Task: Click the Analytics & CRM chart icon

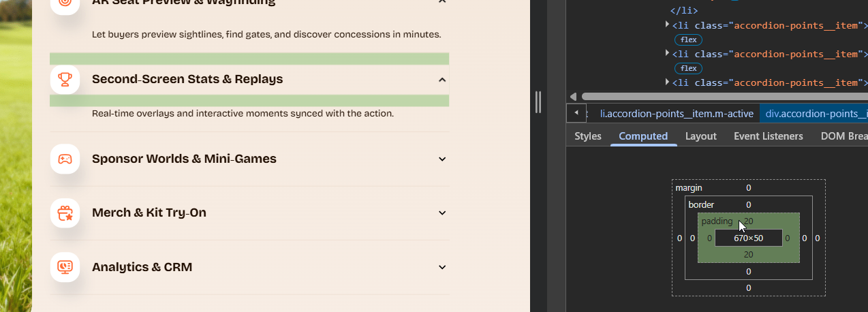Action: tap(65, 267)
